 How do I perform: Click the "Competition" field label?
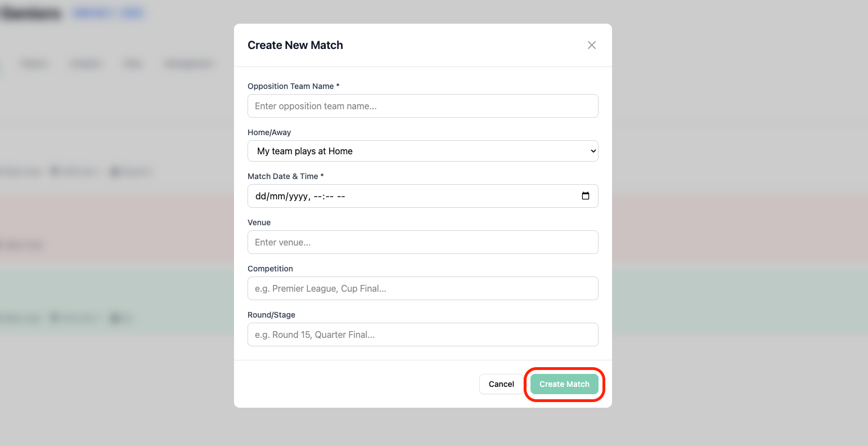(x=270, y=269)
